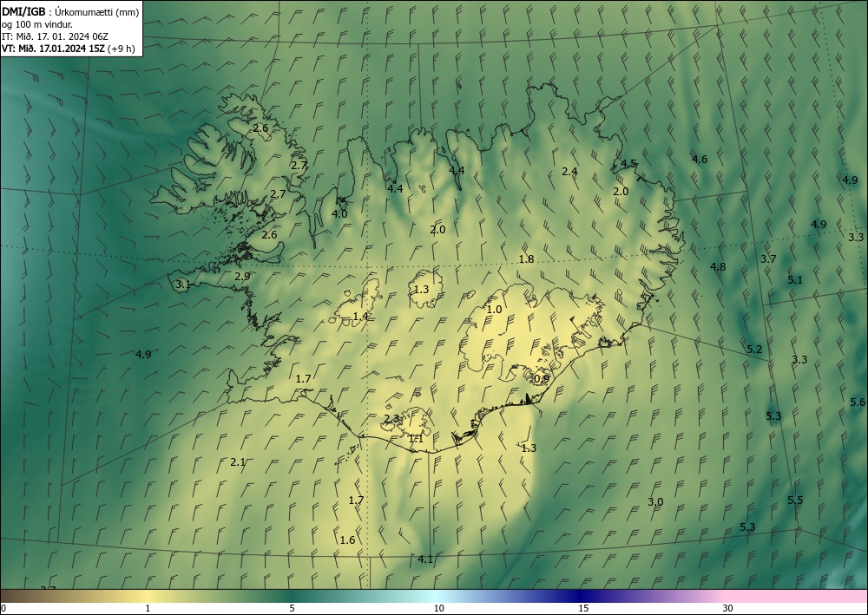This screenshot has width=868, height=615.
Task: Click the "1.6" value on the map
Action: pyautogui.click(x=348, y=540)
